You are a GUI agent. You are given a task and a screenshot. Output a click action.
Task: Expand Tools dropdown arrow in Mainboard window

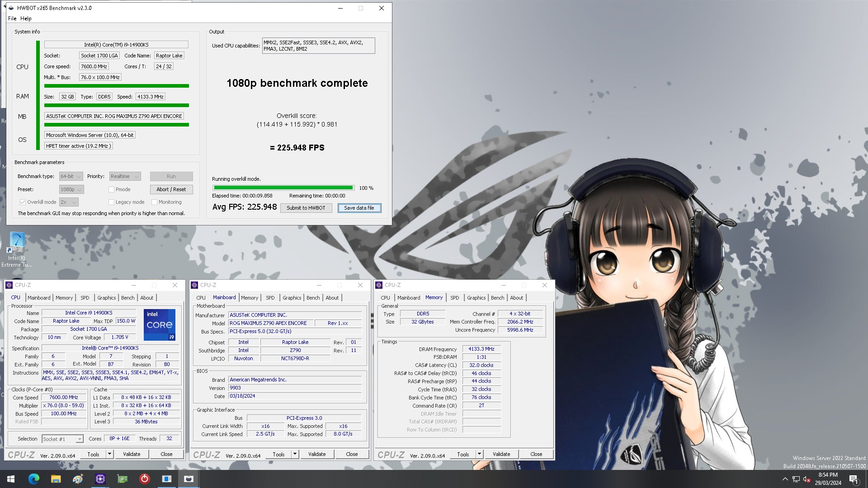[x=295, y=454]
